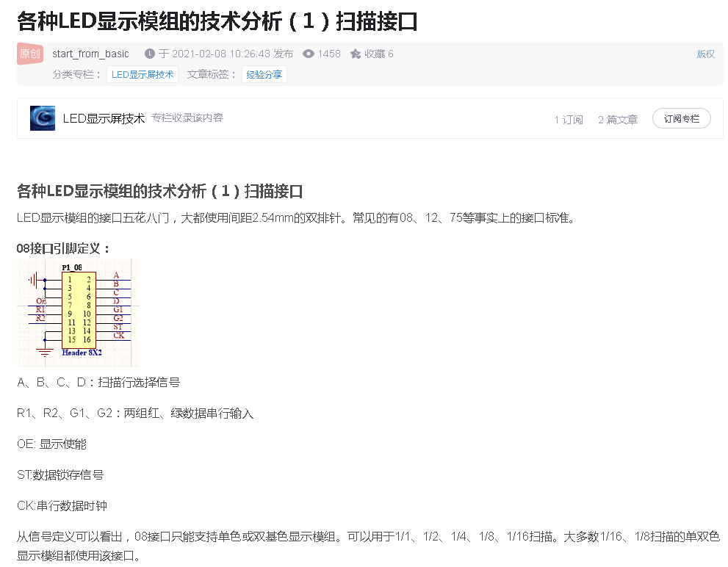Screen dimensions: 728x567
Task: Click the line R1、R2、G1、G2 两组红、绿数据串行输入
Action: click(135, 413)
